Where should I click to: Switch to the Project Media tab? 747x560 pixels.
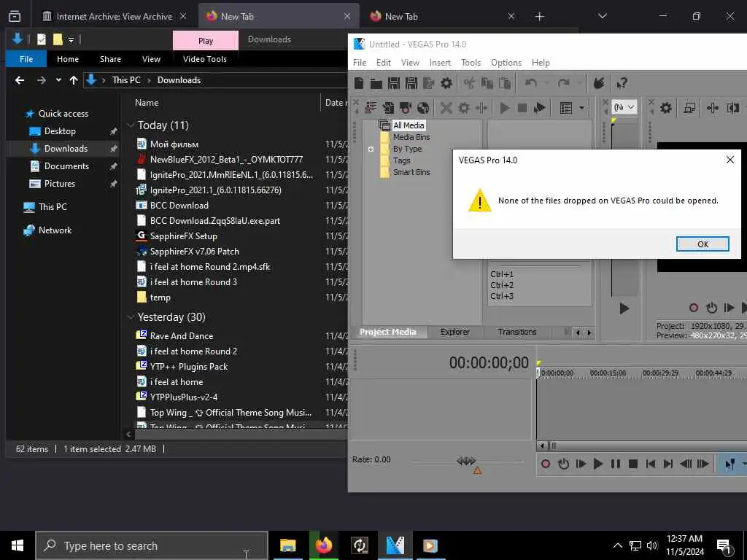coord(388,332)
